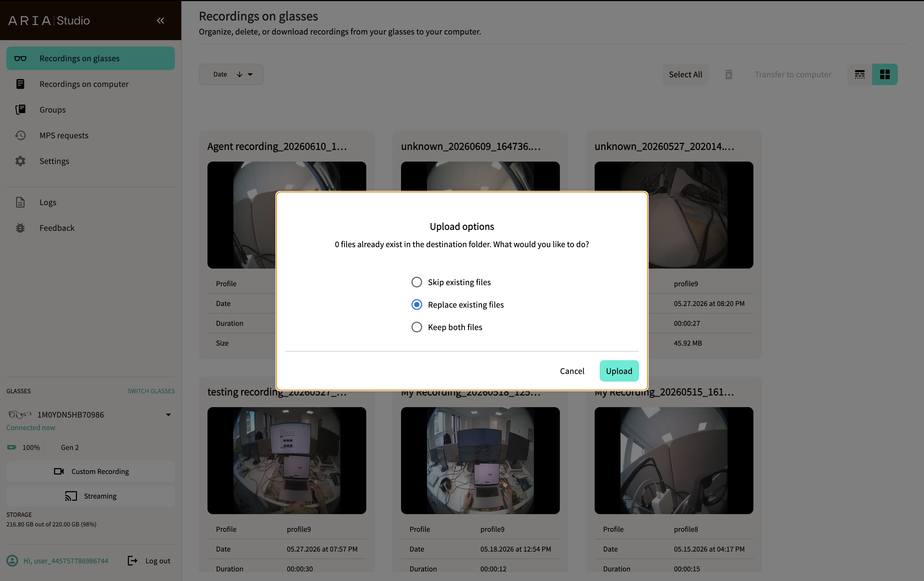
Task: Click the unknown_20260609_164736 recording title
Action: click(x=471, y=146)
